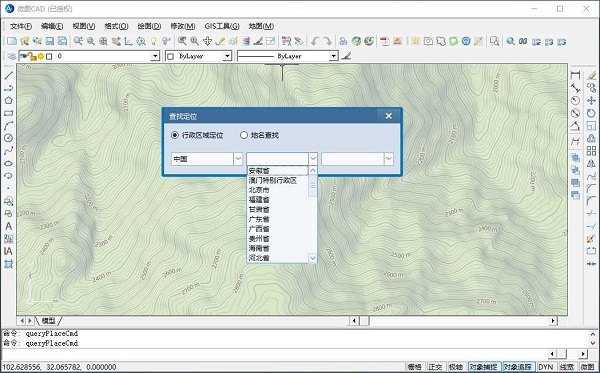Click the PDF export icon

tap(385, 41)
